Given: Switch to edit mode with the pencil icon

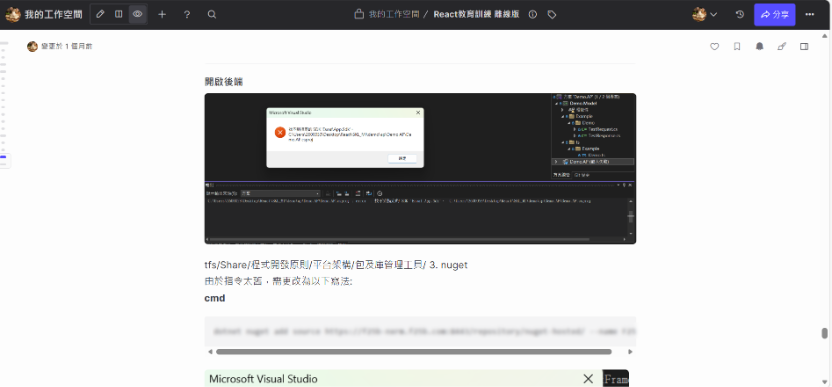Looking at the screenshot, I should [x=100, y=14].
